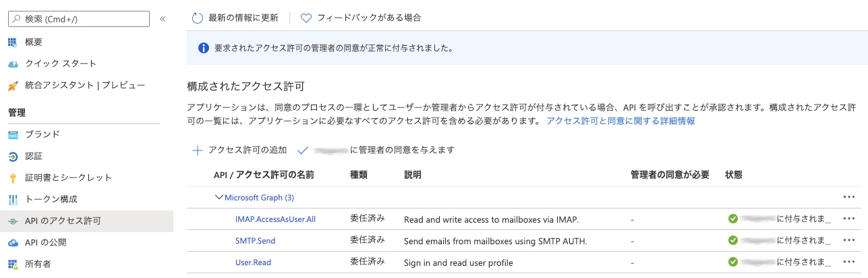Open more options for the User.Read row
The width and height of the screenshot is (868, 278).
848,262
